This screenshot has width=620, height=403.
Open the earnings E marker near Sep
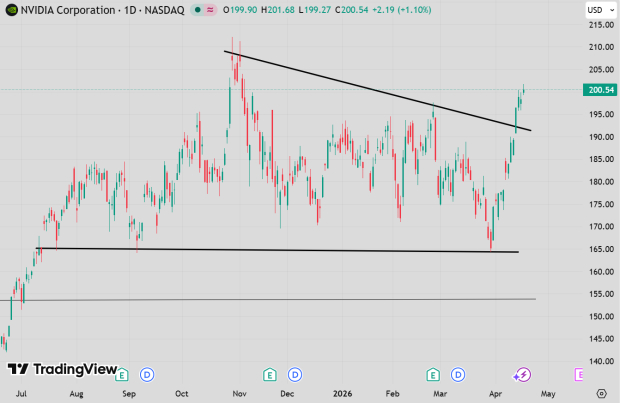122,375
